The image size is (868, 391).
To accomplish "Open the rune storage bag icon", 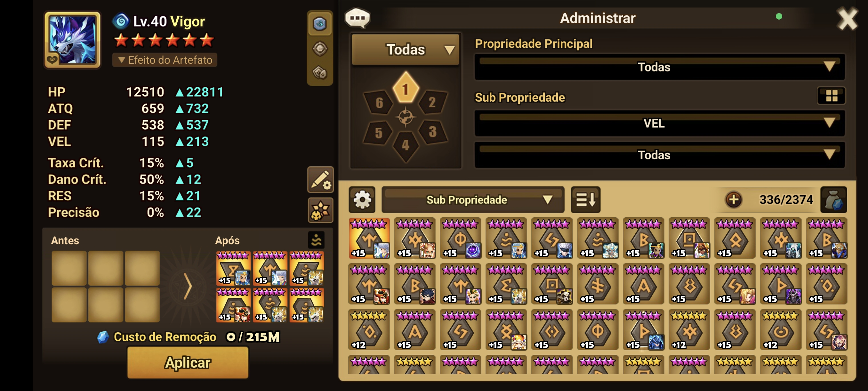I will coord(833,199).
